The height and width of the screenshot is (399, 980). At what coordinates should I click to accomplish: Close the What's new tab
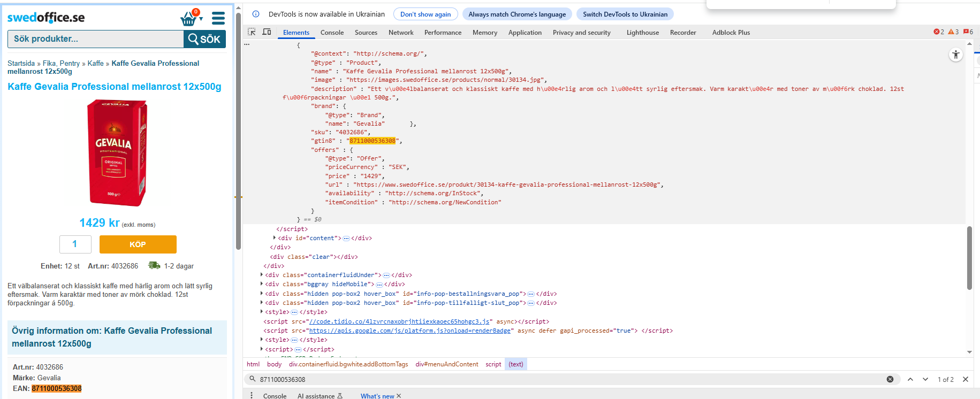[x=399, y=396]
